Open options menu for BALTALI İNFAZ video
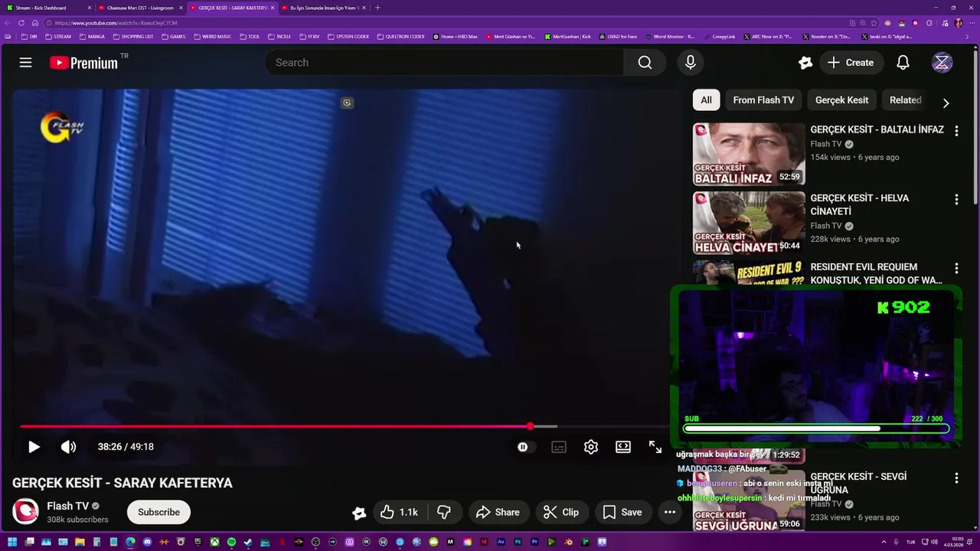Screen dimensions: 980x551 [x=955, y=131]
